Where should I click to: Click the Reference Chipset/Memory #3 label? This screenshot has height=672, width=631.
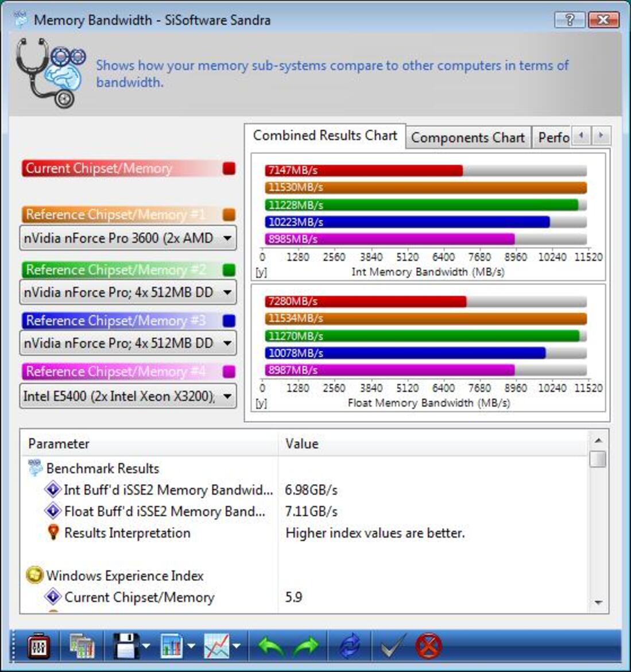click(115, 320)
